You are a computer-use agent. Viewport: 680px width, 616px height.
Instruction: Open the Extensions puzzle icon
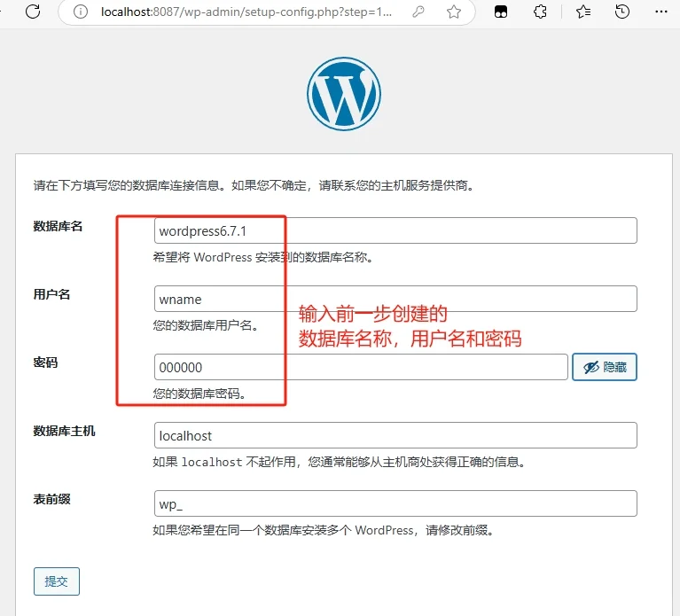pos(540,12)
